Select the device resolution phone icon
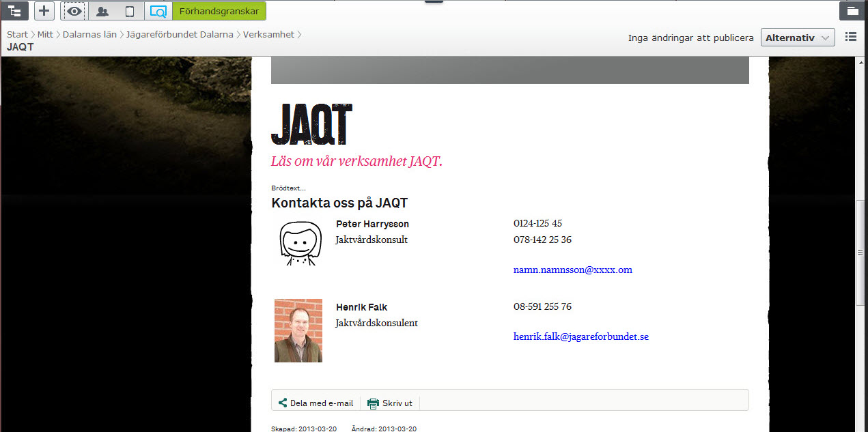The image size is (868, 432). pyautogui.click(x=130, y=11)
